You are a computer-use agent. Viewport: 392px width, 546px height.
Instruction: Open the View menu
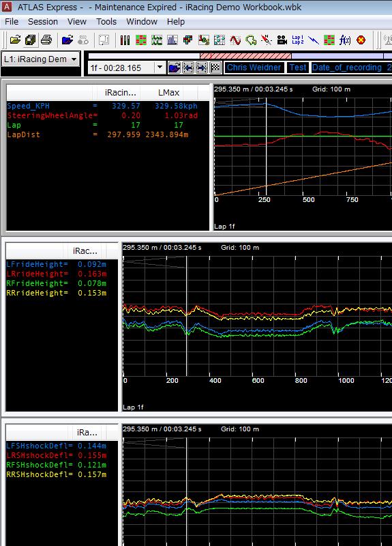[77, 22]
